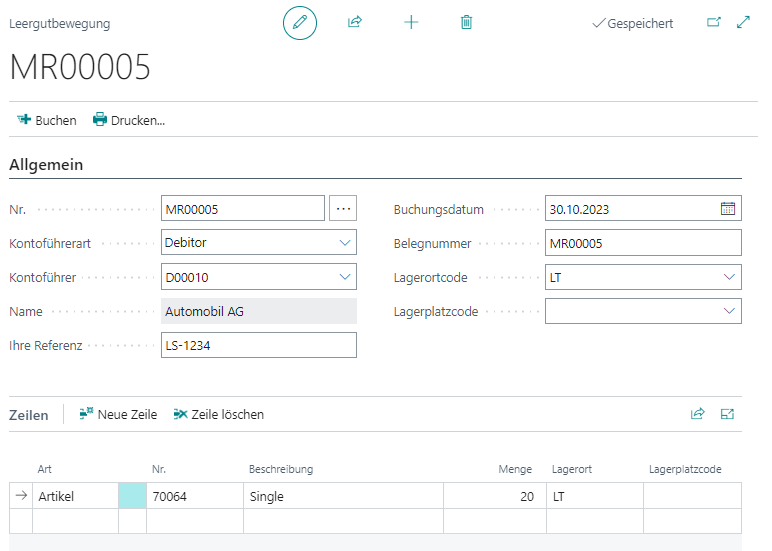This screenshot has width=772, height=551.
Task: Expand the Kontoführer dropdown
Action: (x=345, y=277)
